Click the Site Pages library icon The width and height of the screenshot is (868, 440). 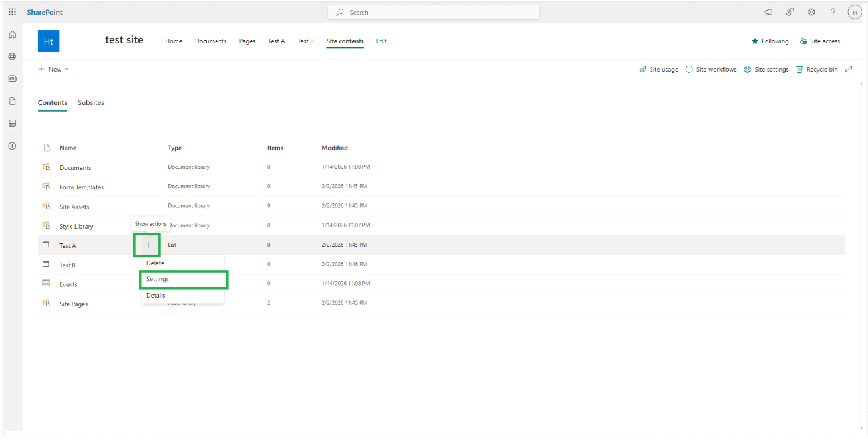[46, 303]
